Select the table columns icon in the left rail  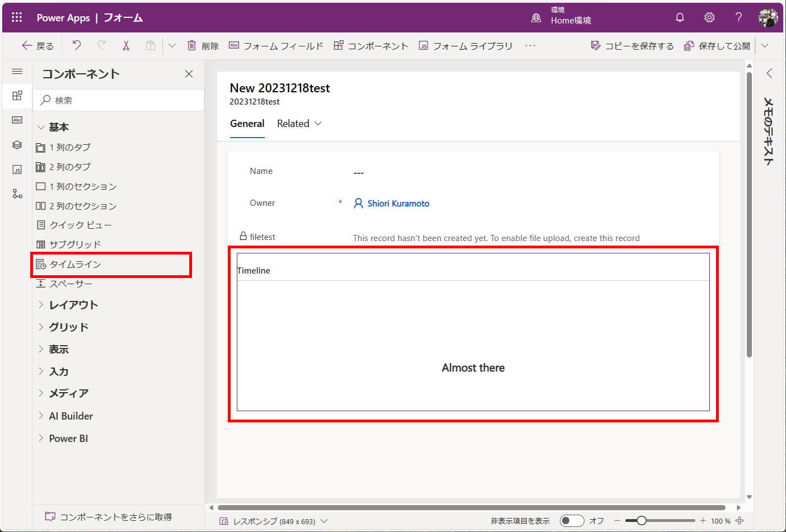pos(17,120)
